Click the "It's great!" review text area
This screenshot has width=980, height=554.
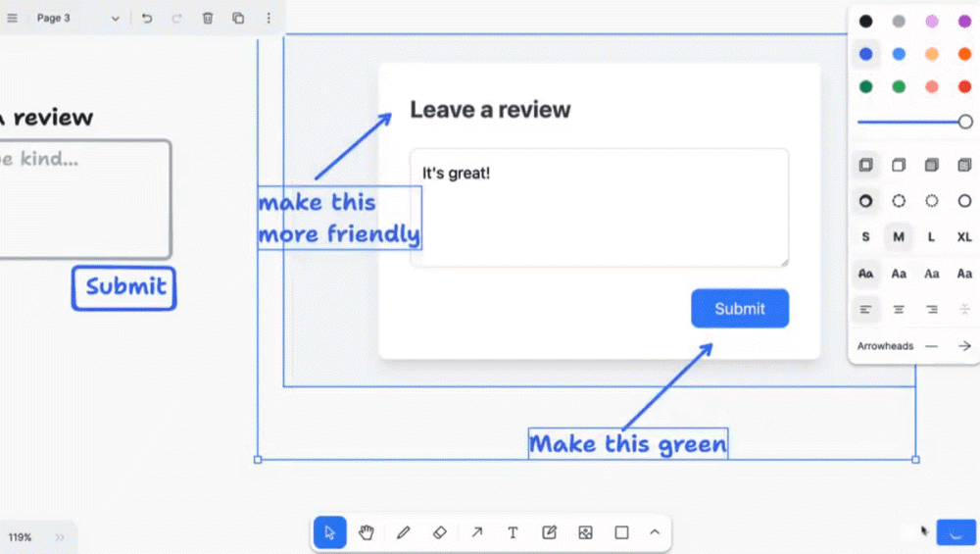598,207
